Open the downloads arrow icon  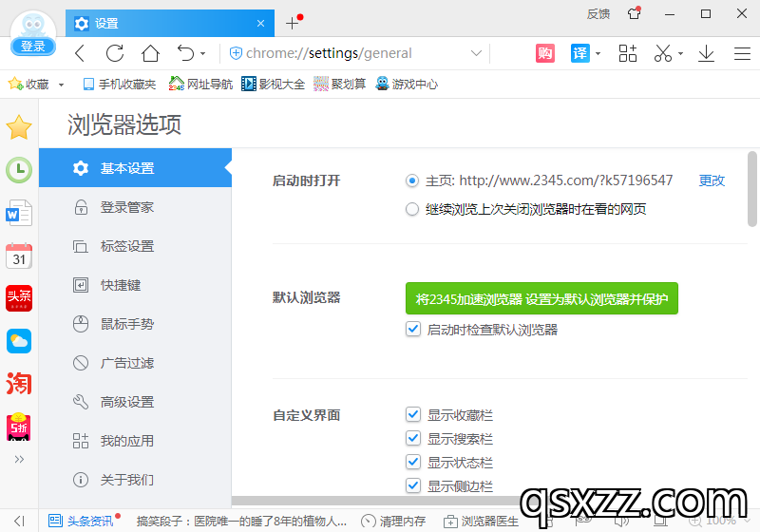[706, 53]
